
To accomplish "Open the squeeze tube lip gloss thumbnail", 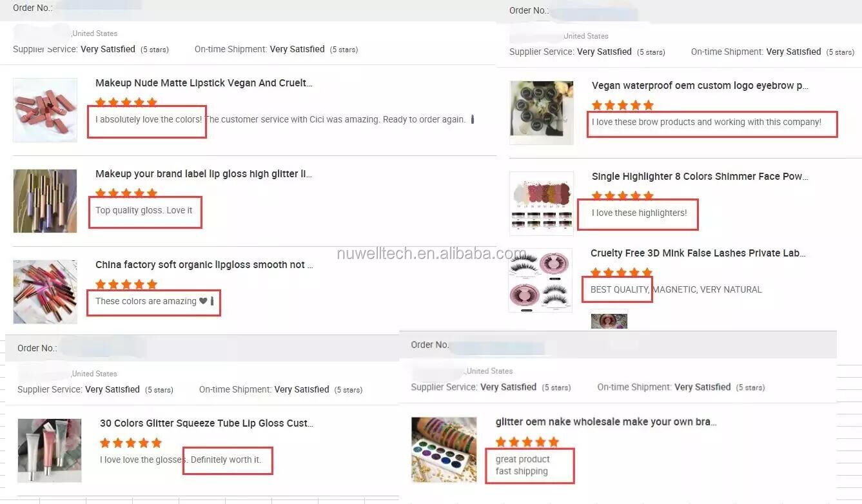I will (50, 451).
